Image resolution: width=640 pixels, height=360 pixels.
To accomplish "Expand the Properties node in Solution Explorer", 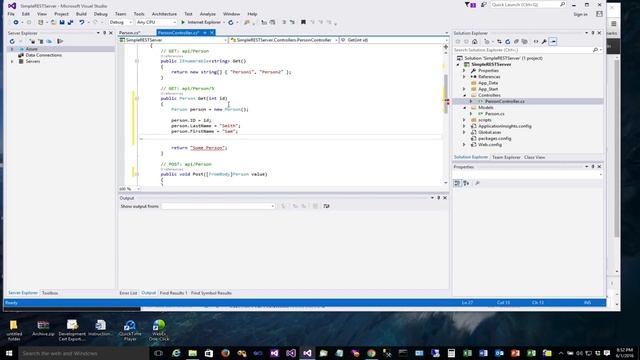I will pos(464,71).
